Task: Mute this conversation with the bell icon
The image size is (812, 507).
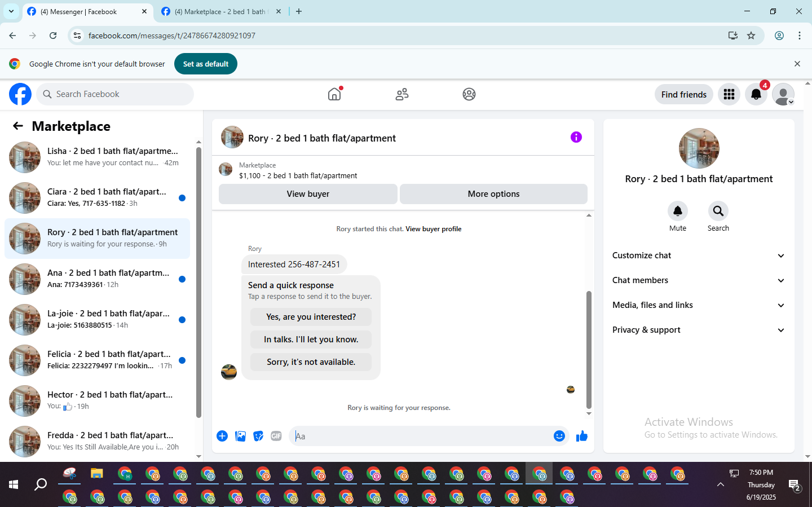Action: pyautogui.click(x=678, y=211)
